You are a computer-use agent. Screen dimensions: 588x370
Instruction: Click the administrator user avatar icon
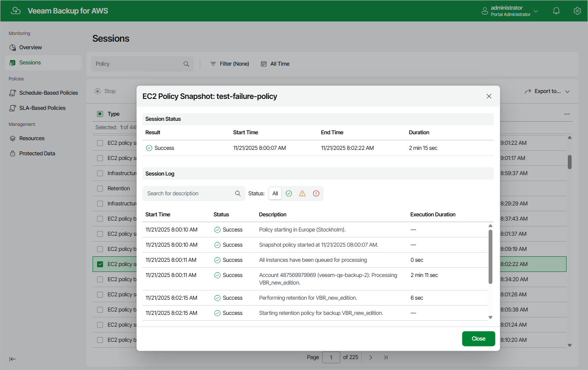(485, 11)
